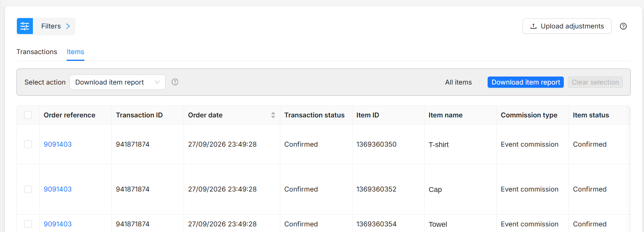Open the Download item report dropdown
The image size is (644, 232).
117,82
